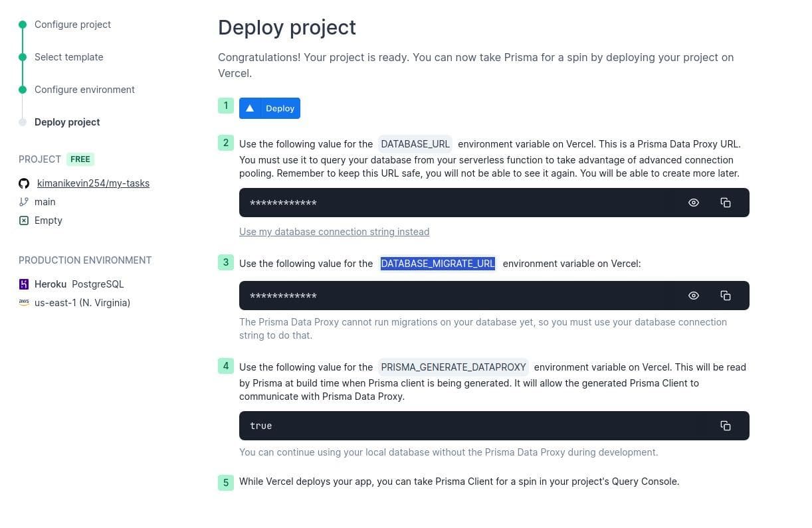Click the AWS logo icon
Screen dimensions: 812x528
24,302
